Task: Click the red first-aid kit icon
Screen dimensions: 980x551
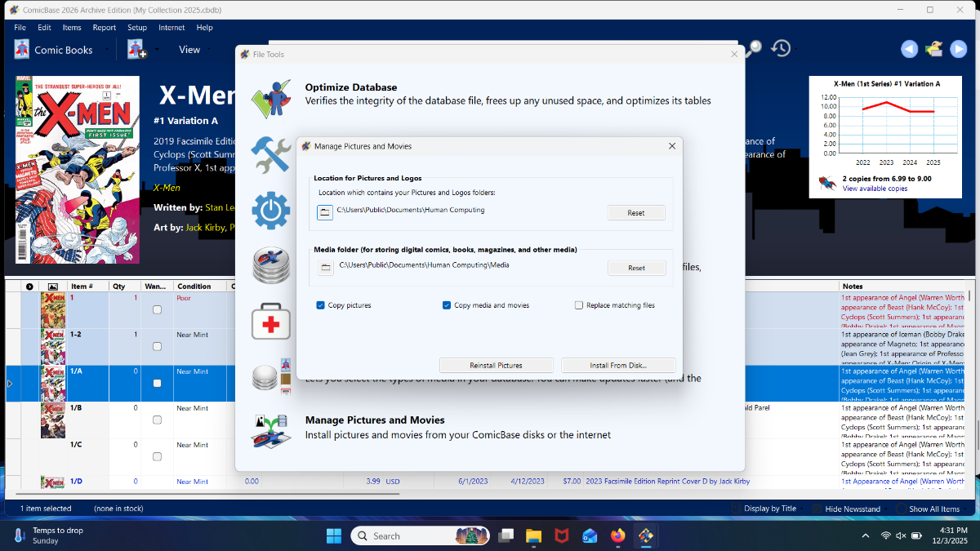Action: (x=271, y=322)
